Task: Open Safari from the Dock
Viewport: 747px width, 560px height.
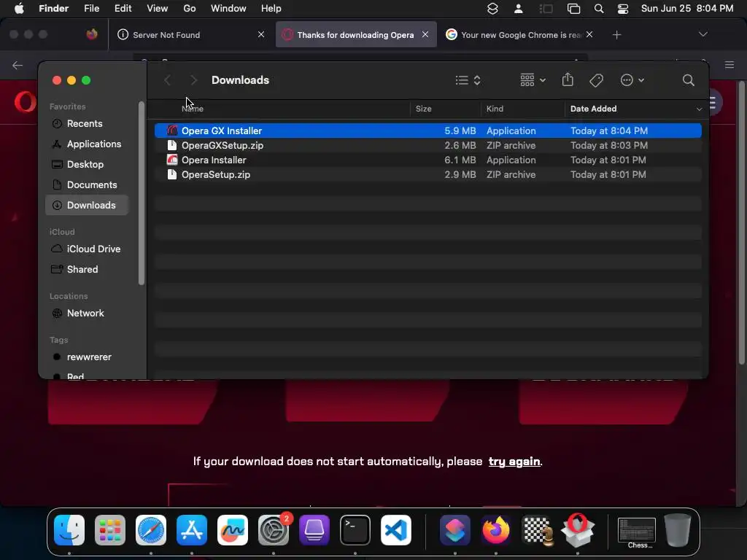Action: (151, 530)
